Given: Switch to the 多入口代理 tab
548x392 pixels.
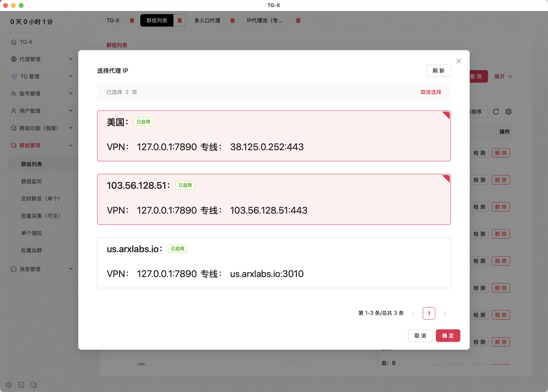Looking at the screenshot, I should click(x=207, y=21).
